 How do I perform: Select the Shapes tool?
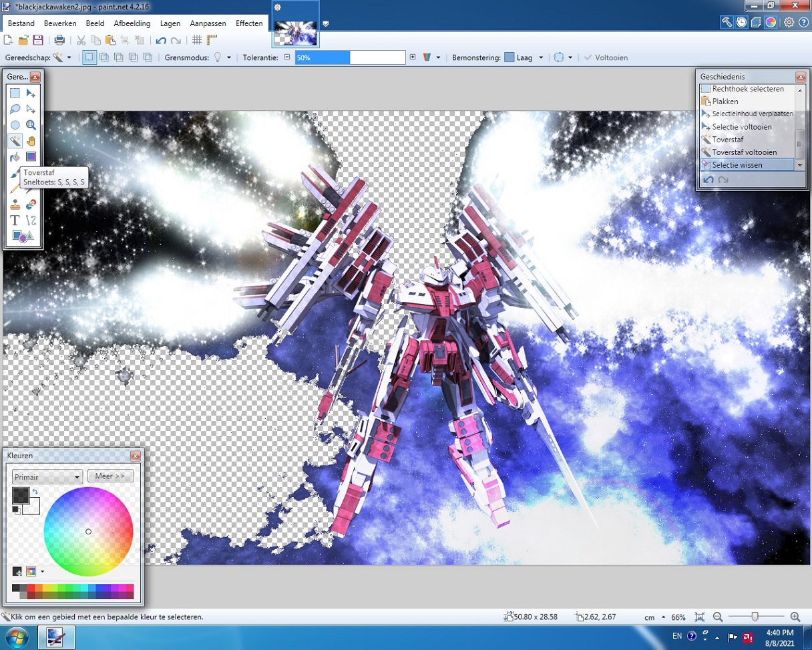pos(23,236)
